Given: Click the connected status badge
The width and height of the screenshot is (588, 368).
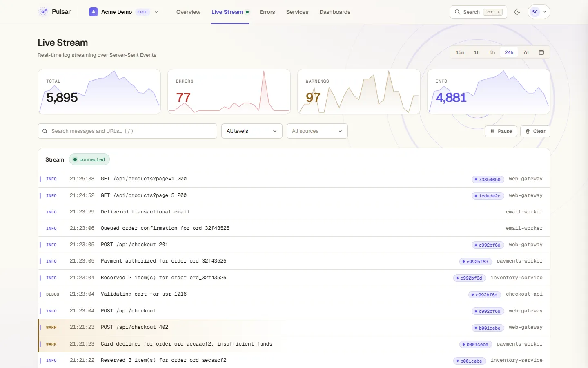Looking at the screenshot, I should pos(89,159).
